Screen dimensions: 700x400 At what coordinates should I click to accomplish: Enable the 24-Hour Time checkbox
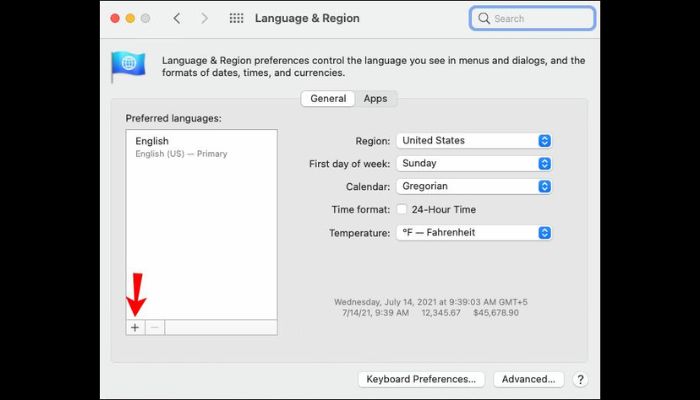(402, 209)
